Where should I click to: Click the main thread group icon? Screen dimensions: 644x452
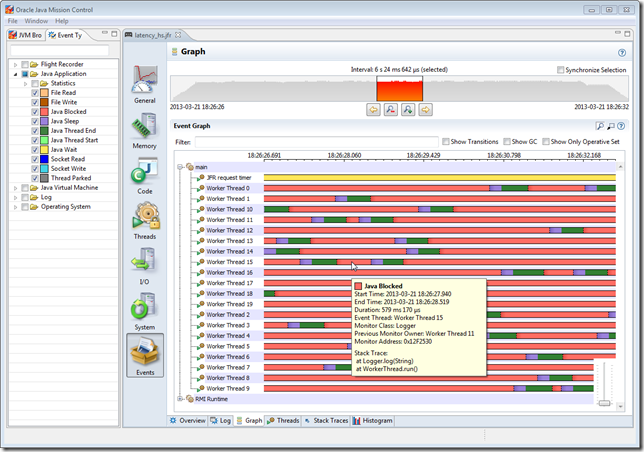click(190, 167)
